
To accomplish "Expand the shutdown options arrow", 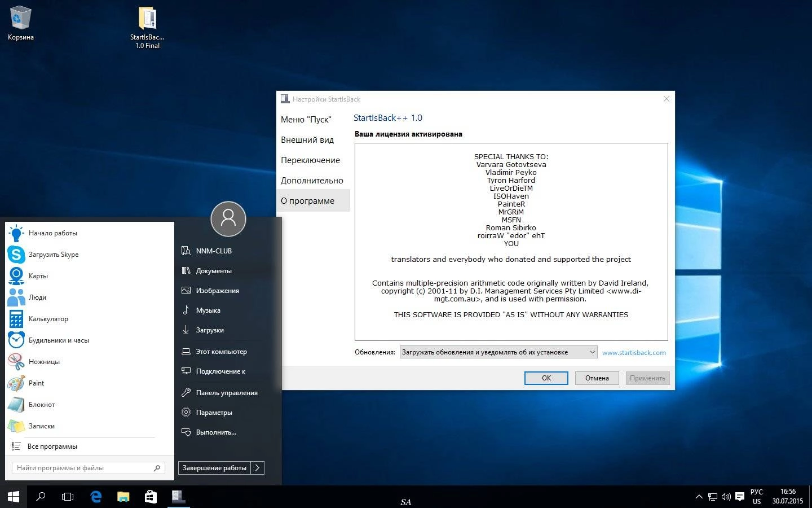I will coord(258,468).
